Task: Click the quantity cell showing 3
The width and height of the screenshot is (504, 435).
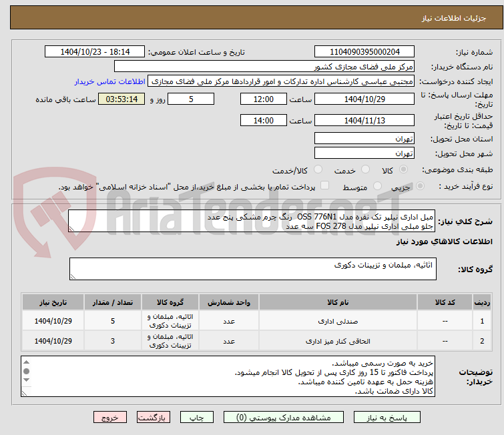Action: click(113, 341)
